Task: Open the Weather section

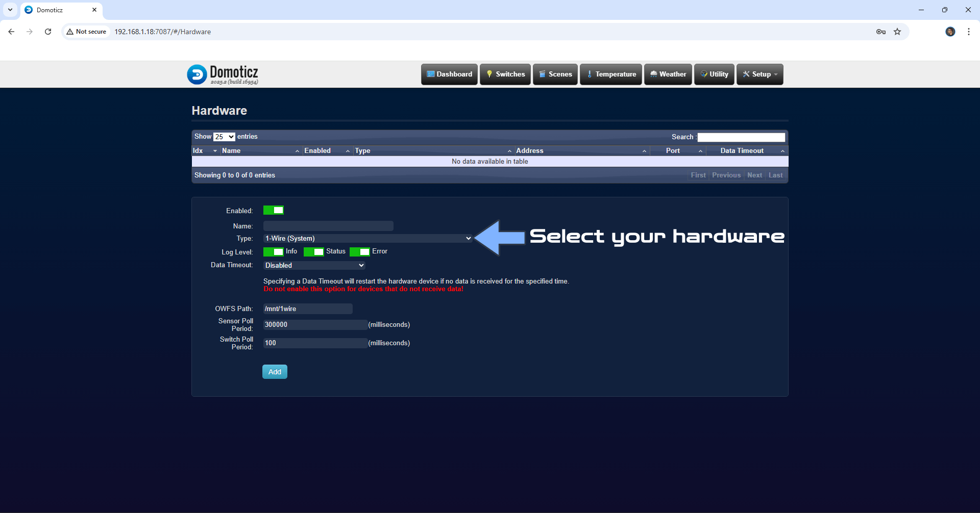Action: pyautogui.click(x=668, y=74)
